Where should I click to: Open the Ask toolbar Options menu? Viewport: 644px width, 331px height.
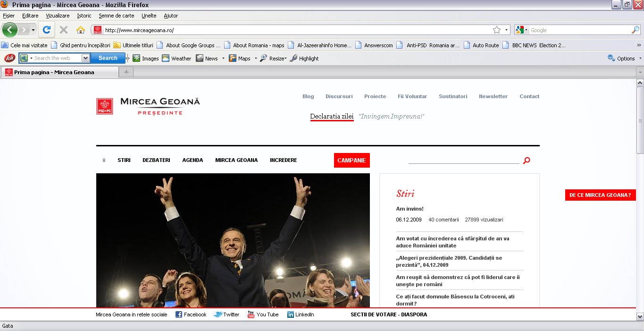pyautogui.click(x=625, y=59)
